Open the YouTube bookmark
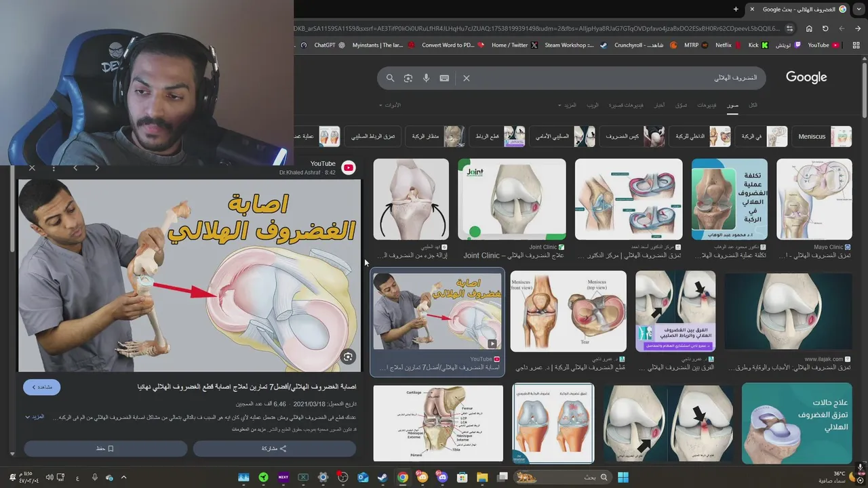This screenshot has height=488, width=868. 823,45
